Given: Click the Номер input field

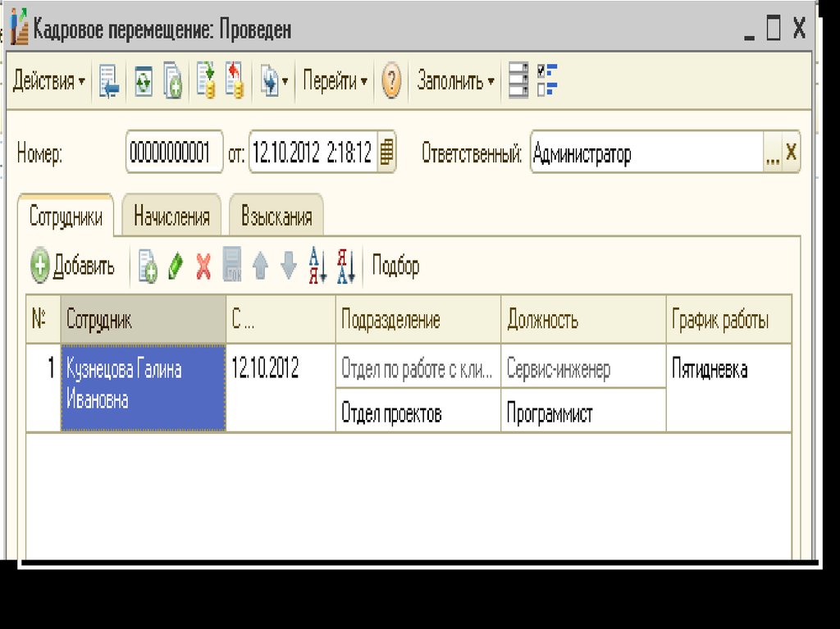Looking at the screenshot, I should tap(174, 153).
